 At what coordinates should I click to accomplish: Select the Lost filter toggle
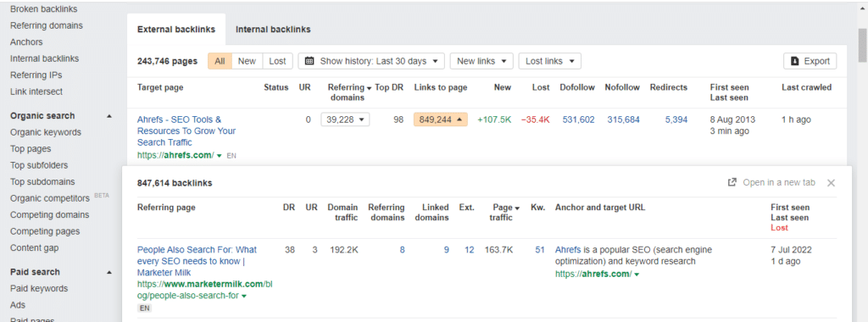coord(277,61)
